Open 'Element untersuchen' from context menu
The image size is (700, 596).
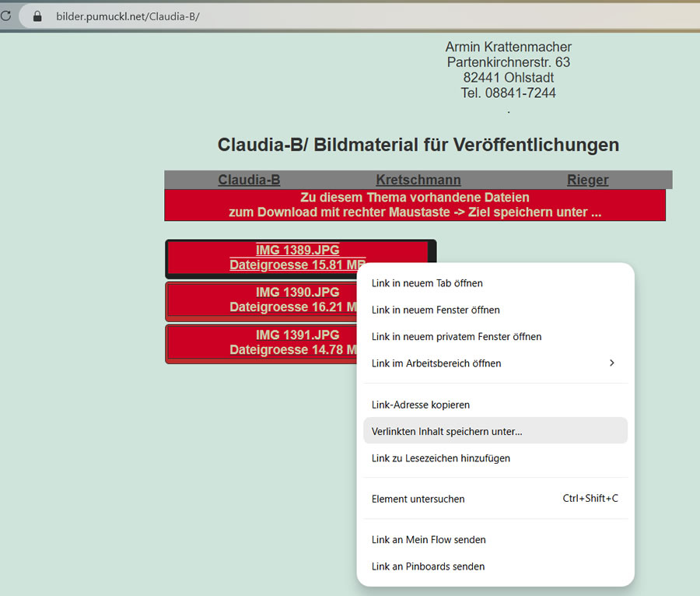418,499
